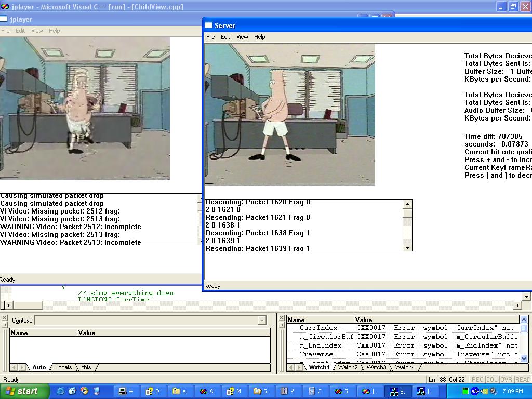Expand the Context dropdown list

coord(262,321)
